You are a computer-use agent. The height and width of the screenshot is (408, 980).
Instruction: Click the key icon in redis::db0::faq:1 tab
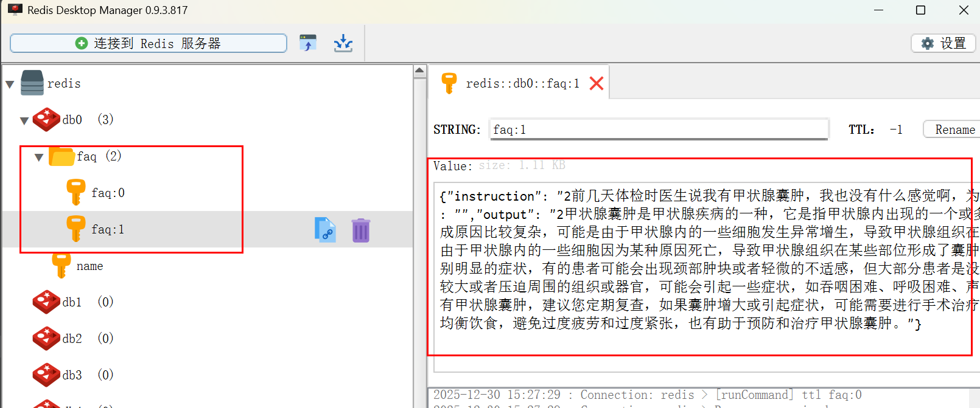(449, 83)
